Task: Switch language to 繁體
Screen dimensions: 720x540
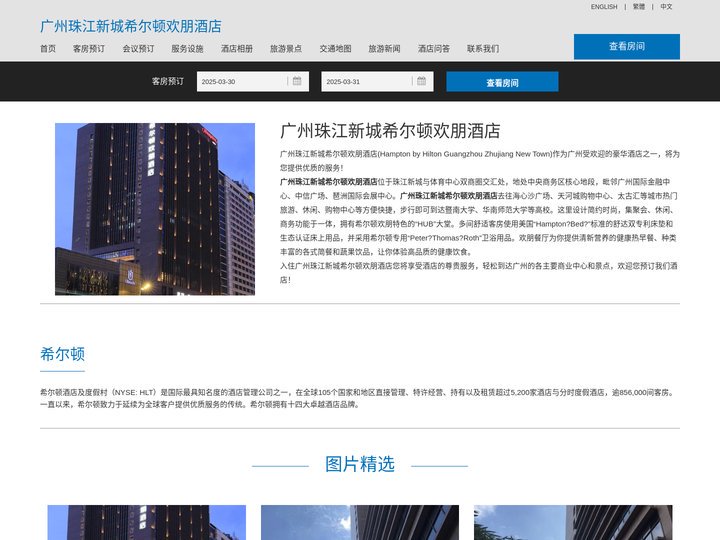Action: (x=639, y=7)
